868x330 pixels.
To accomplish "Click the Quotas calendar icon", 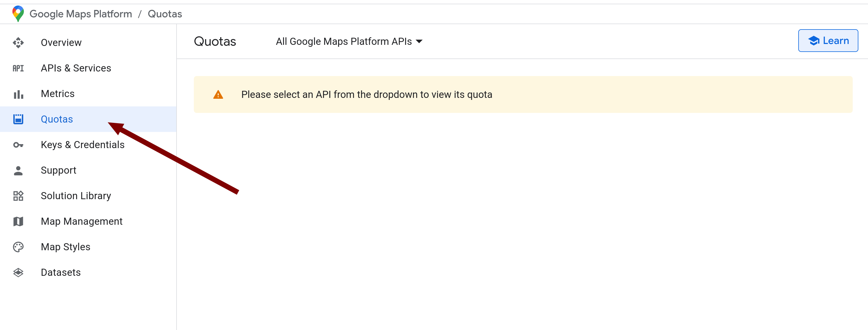I will 18,119.
